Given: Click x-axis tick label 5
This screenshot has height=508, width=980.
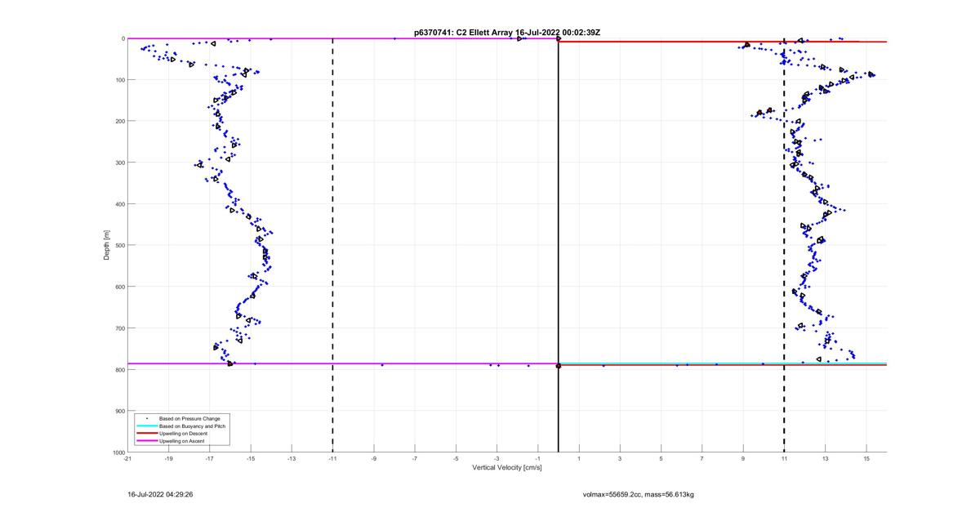Looking at the screenshot, I should coord(661,458).
